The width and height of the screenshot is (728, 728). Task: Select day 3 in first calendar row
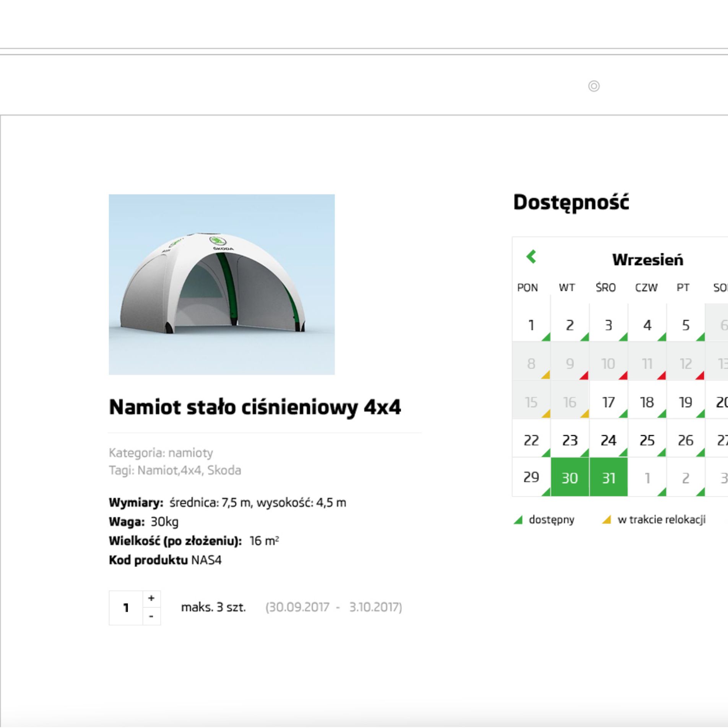tap(608, 322)
